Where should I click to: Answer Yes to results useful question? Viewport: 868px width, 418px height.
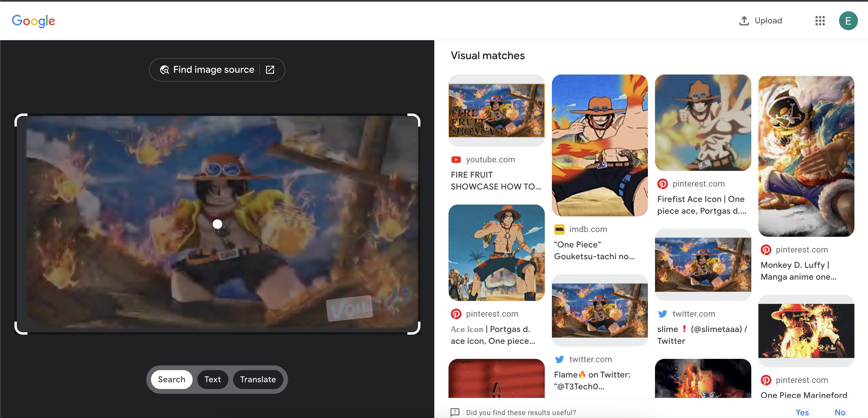802,412
